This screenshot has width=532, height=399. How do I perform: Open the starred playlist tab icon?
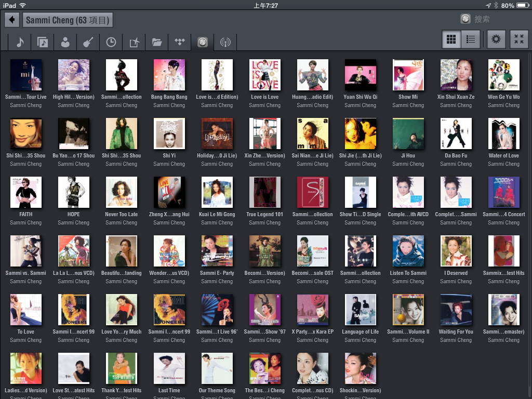pyautogui.click(x=134, y=42)
